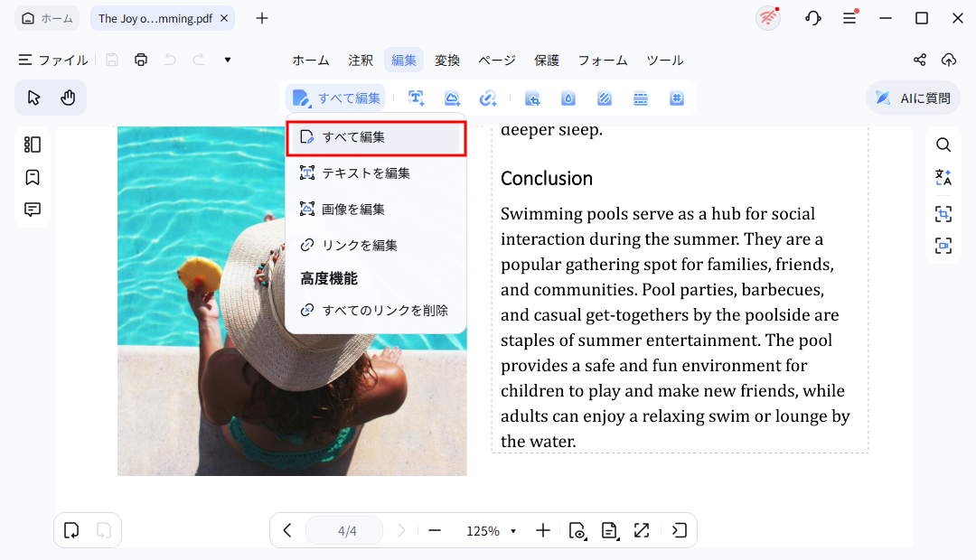Toggle the すべて編集 toolbar dropdown button
This screenshot has width=976, height=560.
[336, 98]
